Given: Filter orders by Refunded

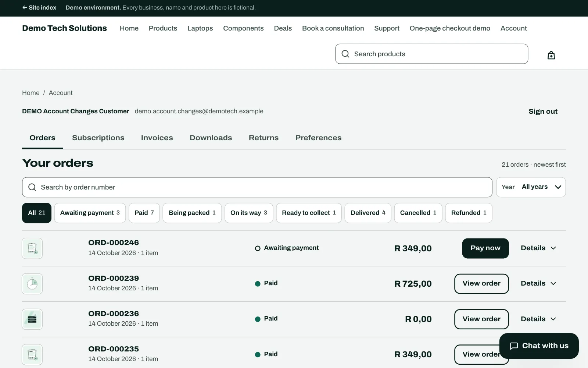Looking at the screenshot, I should point(469,213).
